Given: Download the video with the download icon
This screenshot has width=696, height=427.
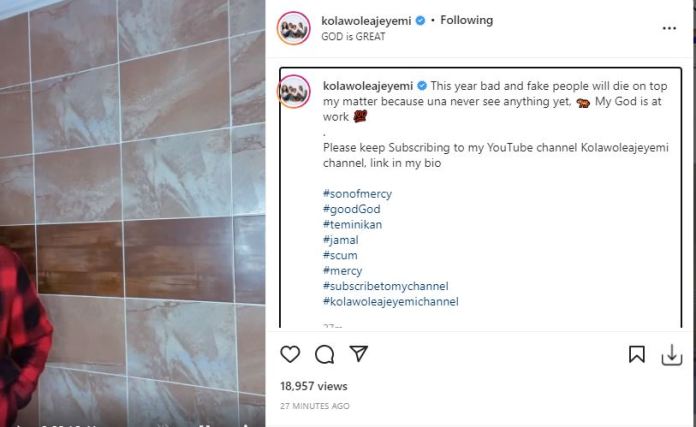Looking at the screenshot, I should [672, 354].
